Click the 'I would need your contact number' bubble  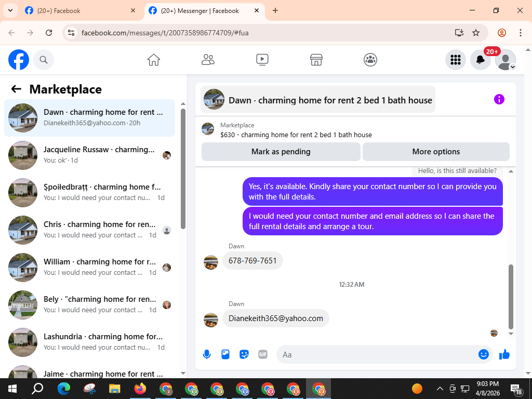[373, 221]
